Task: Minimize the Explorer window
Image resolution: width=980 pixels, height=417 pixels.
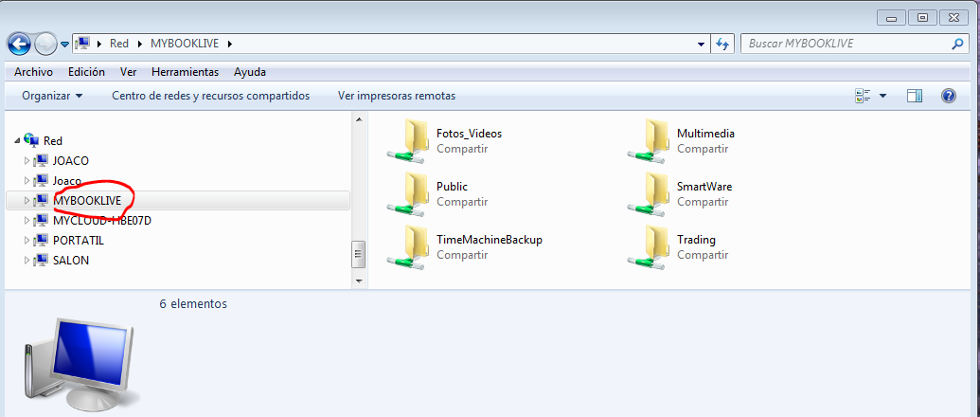Action: coord(892,17)
